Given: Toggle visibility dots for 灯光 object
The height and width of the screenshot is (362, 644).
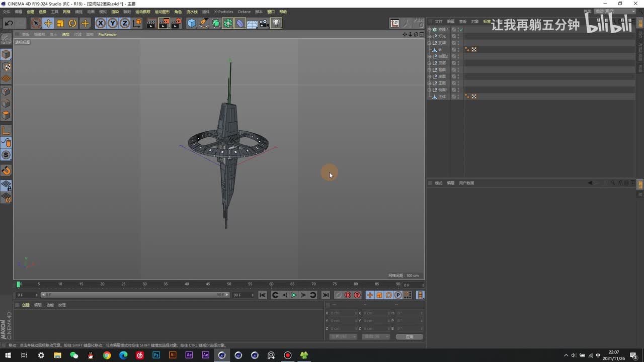Looking at the screenshot, I should click(x=458, y=36).
